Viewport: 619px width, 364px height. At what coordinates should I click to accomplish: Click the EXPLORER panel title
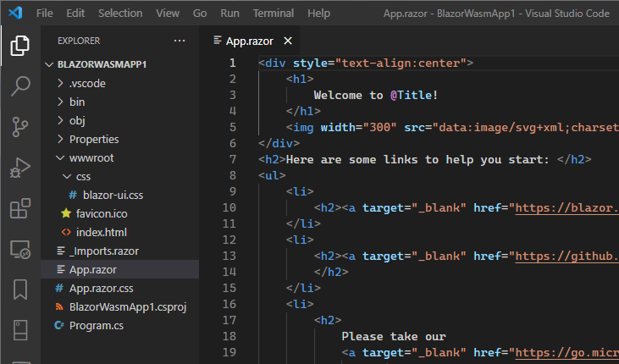79,41
